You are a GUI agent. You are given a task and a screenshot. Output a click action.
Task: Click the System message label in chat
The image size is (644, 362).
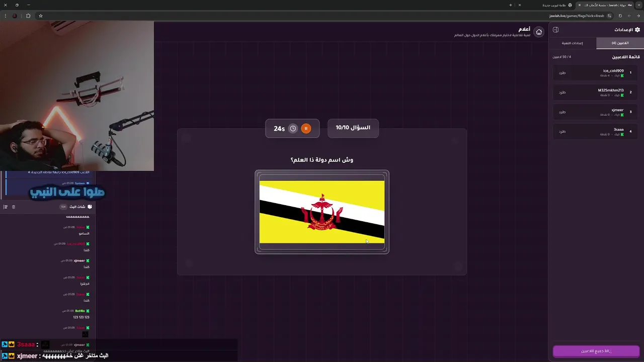pos(80,183)
